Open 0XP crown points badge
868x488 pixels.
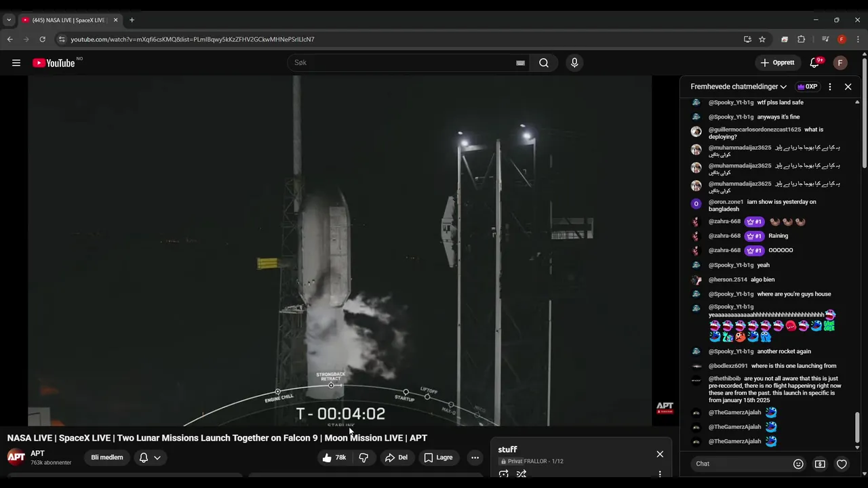point(808,87)
